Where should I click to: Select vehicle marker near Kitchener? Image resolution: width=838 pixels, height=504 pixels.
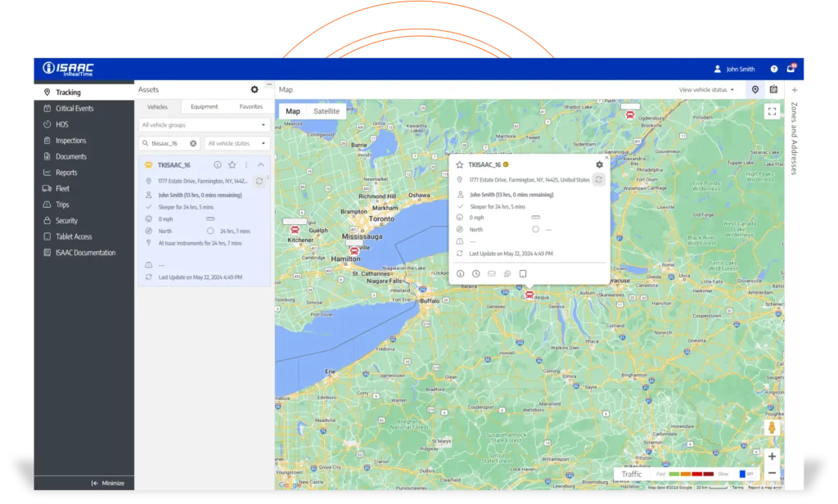[x=295, y=230]
